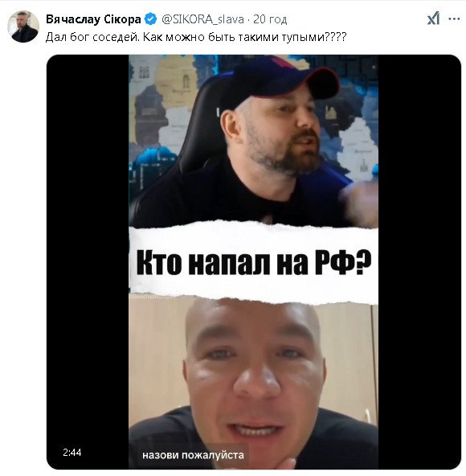Open the @SIKORA_slava handle link
Image resolution: width=466 pixels, height=476 pixels.
[203, 19]
